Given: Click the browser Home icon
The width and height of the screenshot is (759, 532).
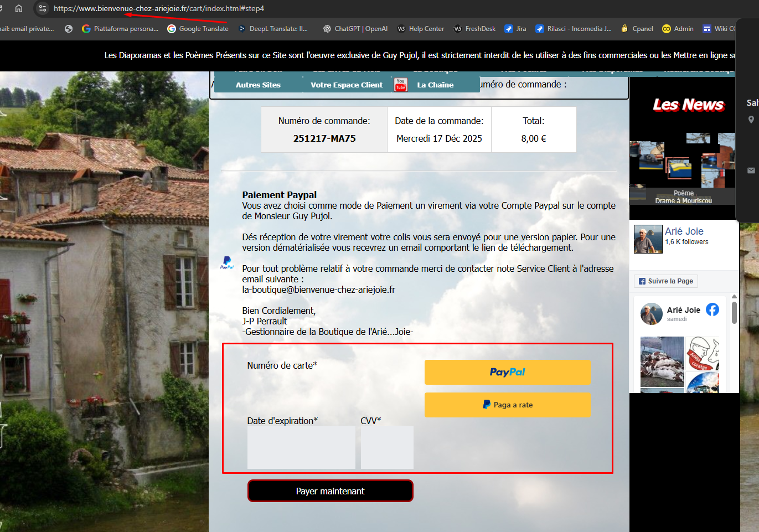Looking at the screenshot, I should (x=19, y=8).
